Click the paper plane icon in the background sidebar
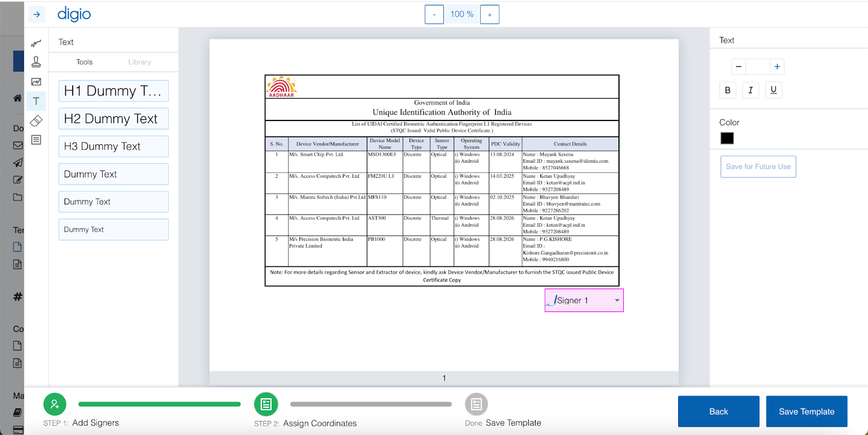The width and height of the screenshot is (868, 435). pos(18,163)
